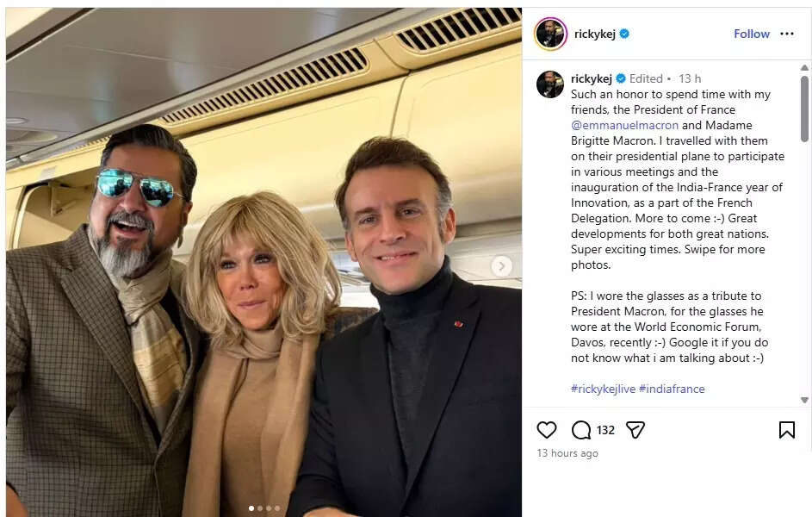Click the caption author's small avatar

pyautogui.click(x=550, y=84)
